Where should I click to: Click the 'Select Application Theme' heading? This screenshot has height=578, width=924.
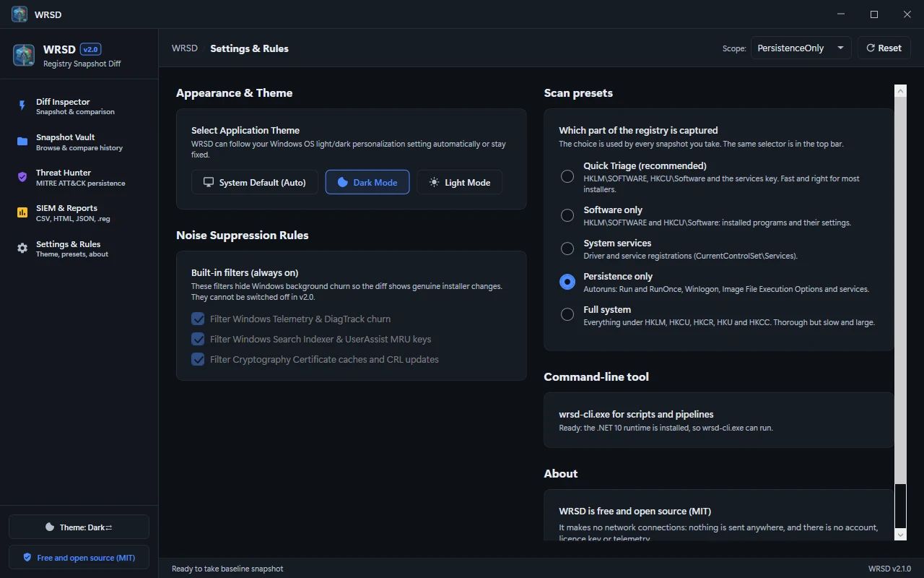(x=245, y=130)
